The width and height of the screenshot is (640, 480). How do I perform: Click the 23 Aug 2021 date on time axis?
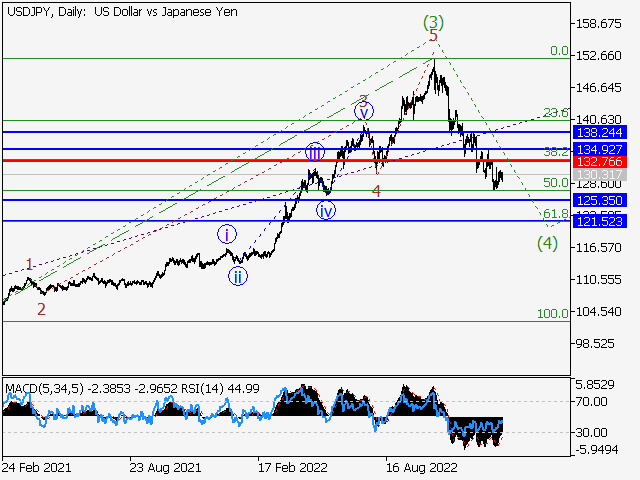pyautogui.click(x=165, y=467)
